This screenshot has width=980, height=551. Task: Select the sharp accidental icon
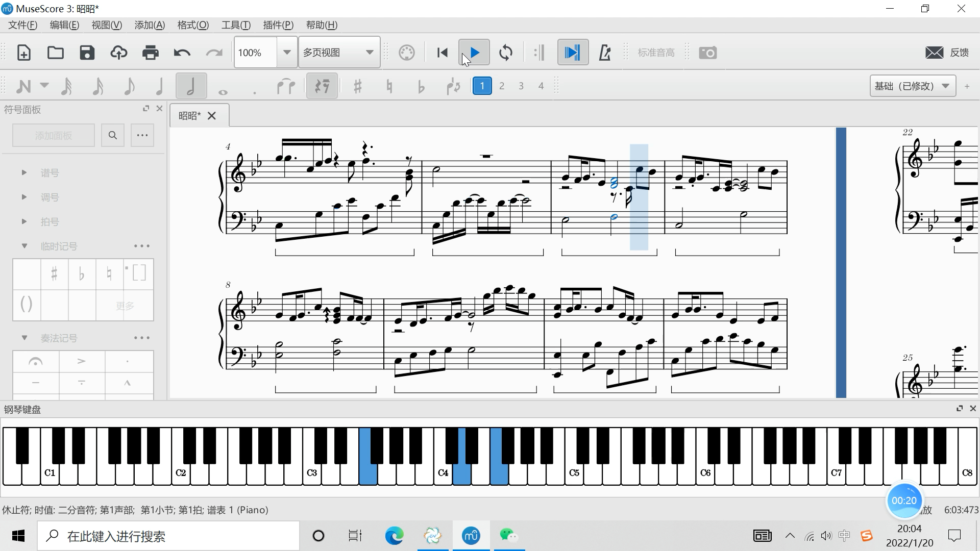pyautogui.click(x=357, y=86)
